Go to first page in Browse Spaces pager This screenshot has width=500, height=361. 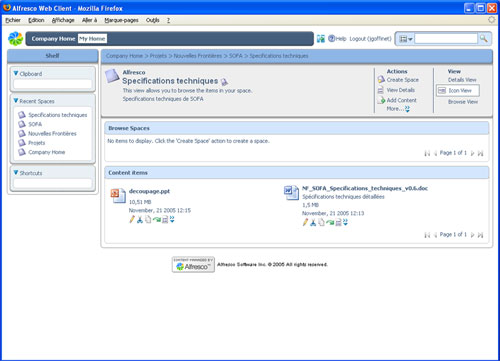pyautogui.click(x=427, y=153)
